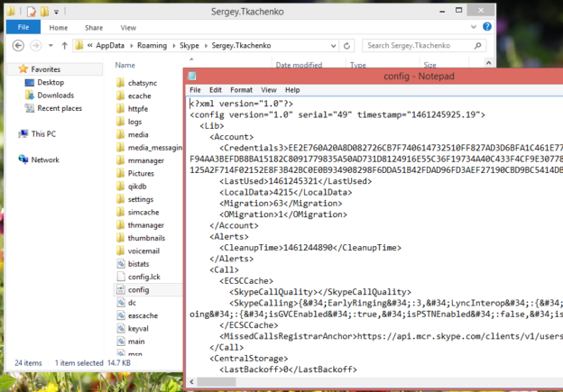The image size is (563, 392).
Task: Click Search Sergey.Tkachenko field
Action: click(x=424, y=46)
